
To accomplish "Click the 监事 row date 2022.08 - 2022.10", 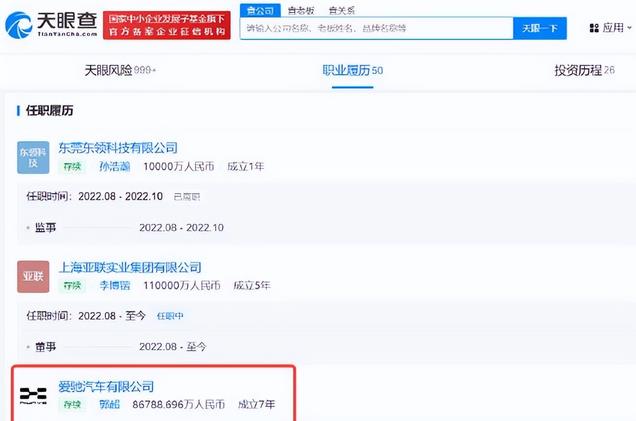I will (181, 228).
